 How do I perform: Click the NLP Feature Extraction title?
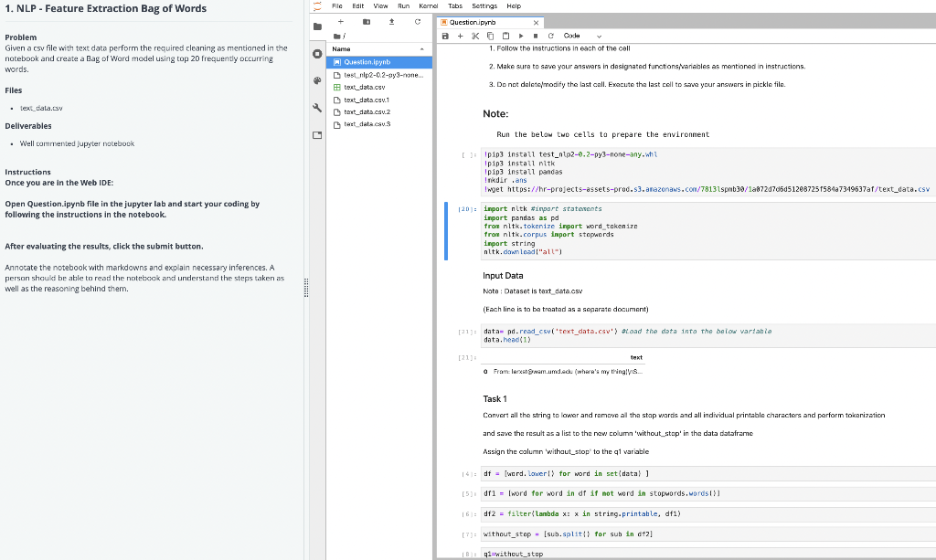click(106, 8)
